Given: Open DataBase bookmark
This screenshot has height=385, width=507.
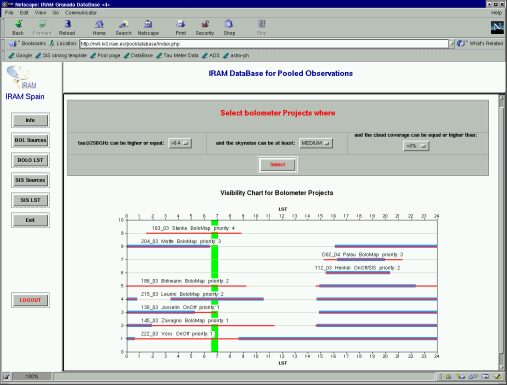Looking at the screenshot, I should click(x=138, y=56).
